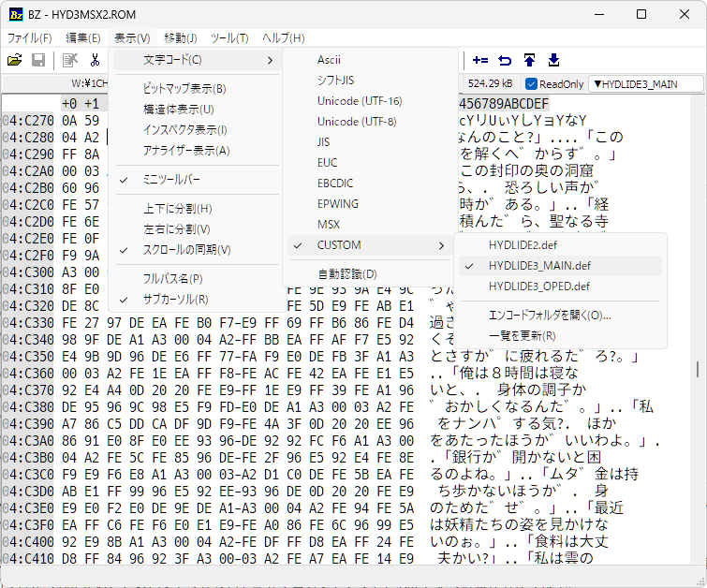This screenshot has width=707, height=588.
Task: Open the ファイル(F) menu
Action: (x=29, y=38)
